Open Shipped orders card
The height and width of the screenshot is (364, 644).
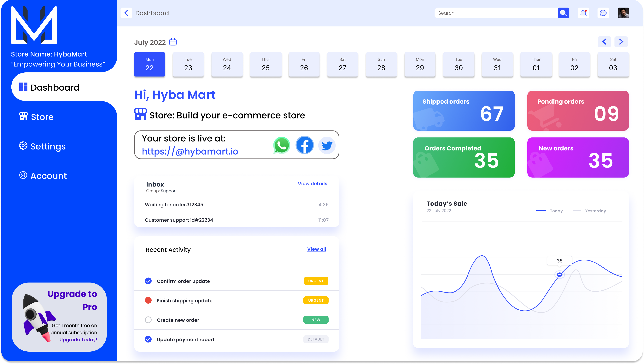464,110
